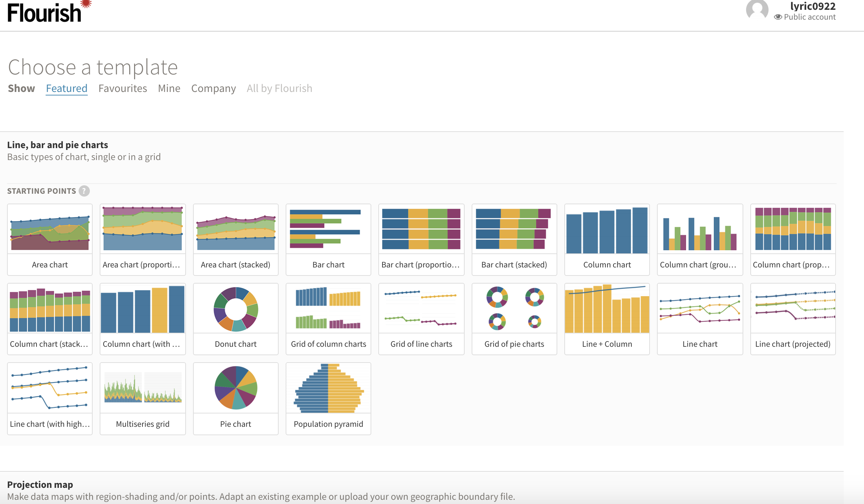Pick the Line chart (with highlight) template
The width and height of the screenshot is (864, 504).
(50, 399)
